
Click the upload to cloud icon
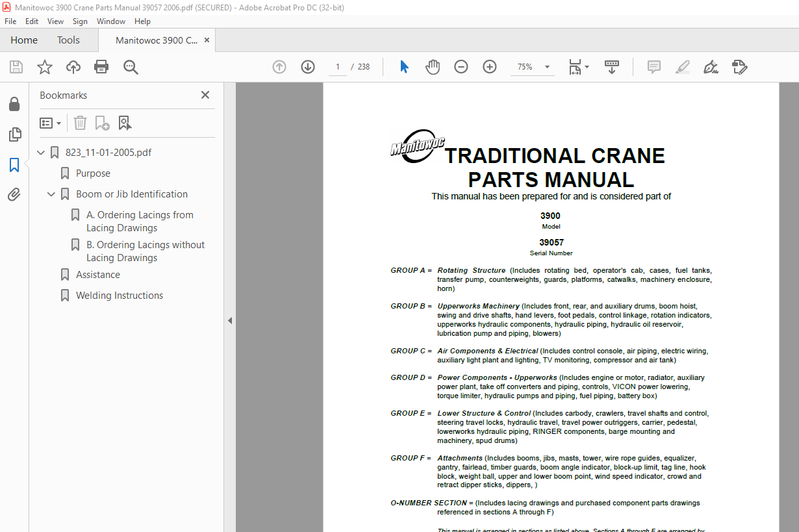click(73, 67)
